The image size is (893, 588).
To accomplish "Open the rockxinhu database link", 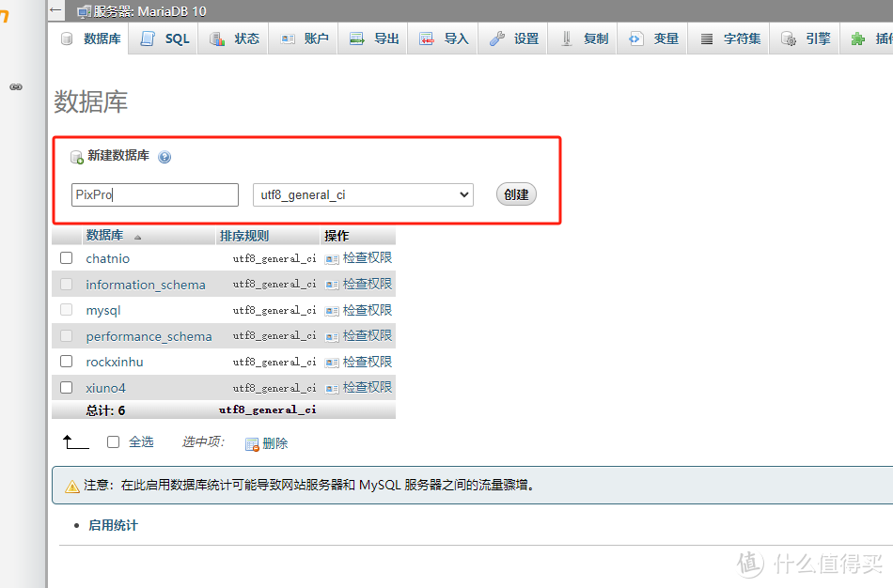I will (x=115, y=362).
